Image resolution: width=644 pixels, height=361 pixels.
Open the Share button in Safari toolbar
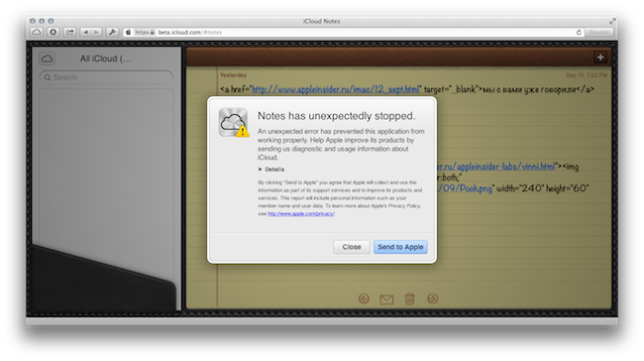click(x=69, y=32)
